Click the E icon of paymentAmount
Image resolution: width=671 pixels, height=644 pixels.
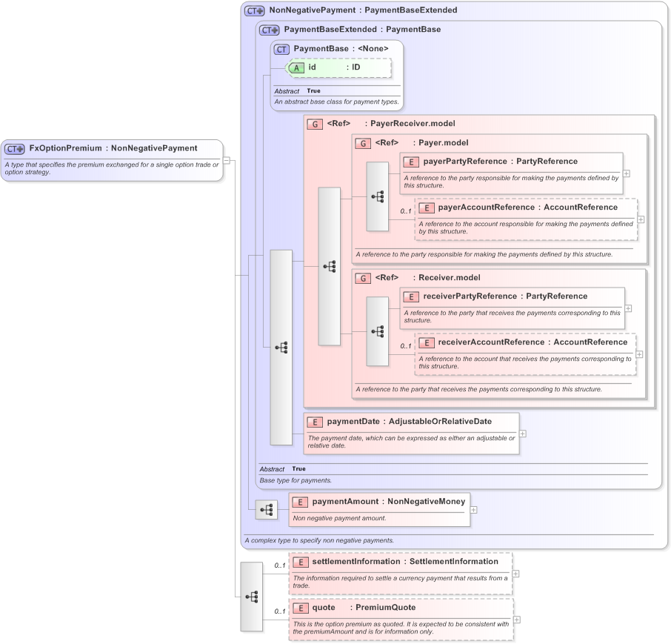click(300, 502)
